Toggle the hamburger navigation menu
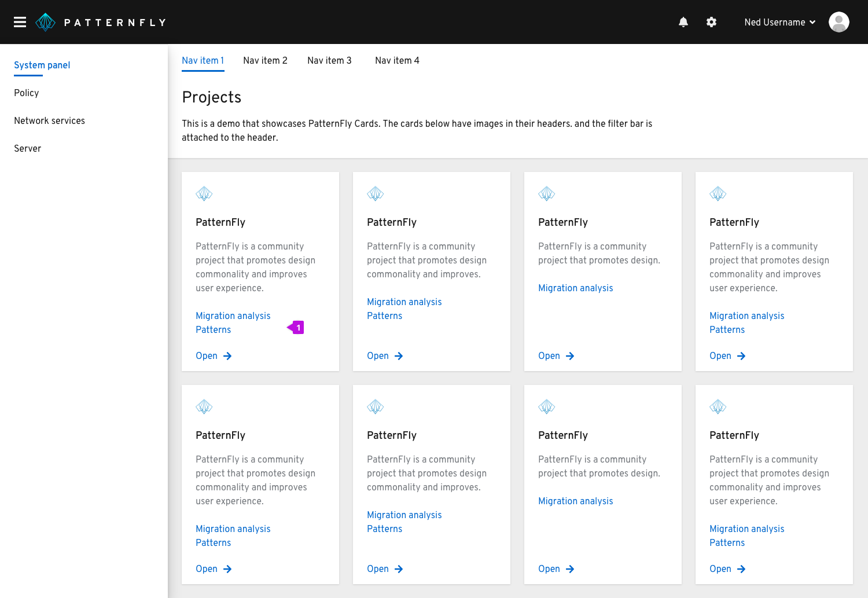Viewport: 868px width, 598px height. pyautogui.click(x=20, y=22)
